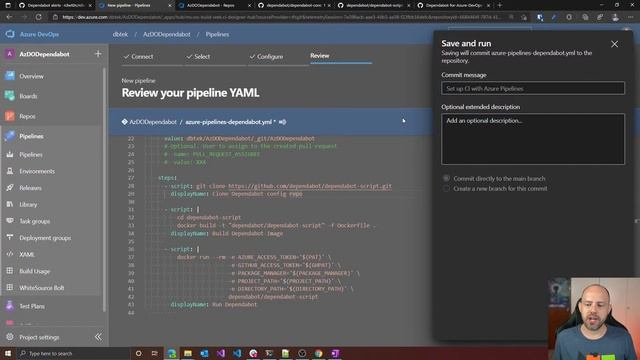Open Test Plans section
640x360 pixels.
tap(32, 306)
